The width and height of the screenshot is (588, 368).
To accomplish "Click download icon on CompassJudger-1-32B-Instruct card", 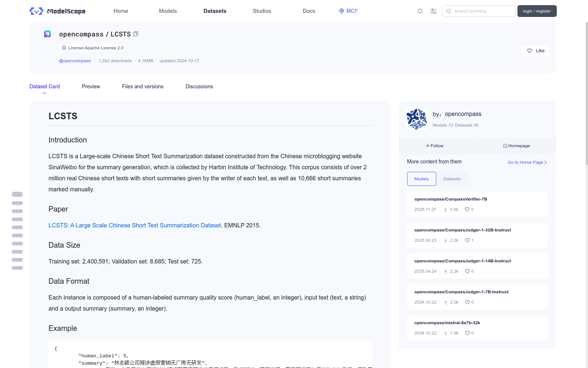I will point(446,240).
